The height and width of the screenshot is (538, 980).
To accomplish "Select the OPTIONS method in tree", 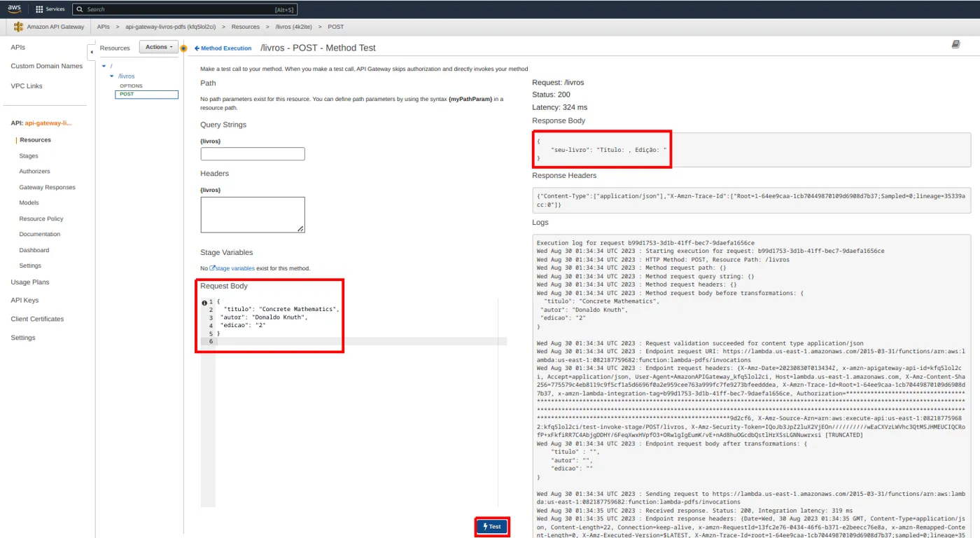I will [x=131, y=85].
